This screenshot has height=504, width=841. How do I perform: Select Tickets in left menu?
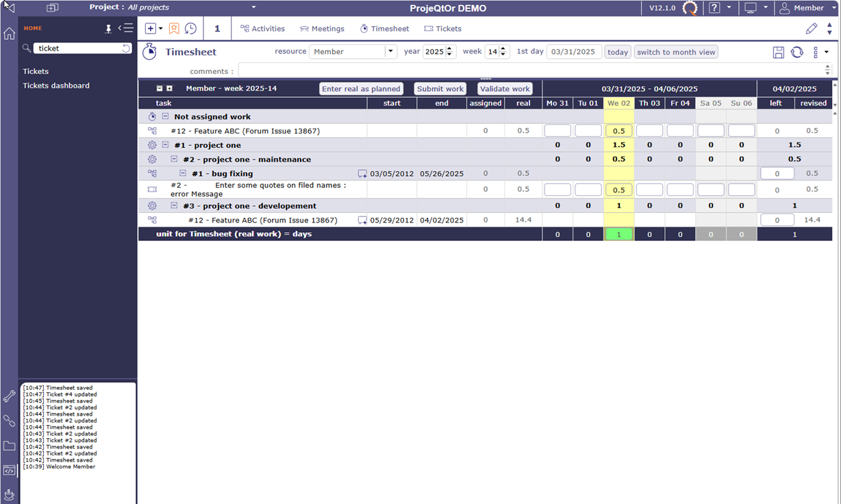36,71
